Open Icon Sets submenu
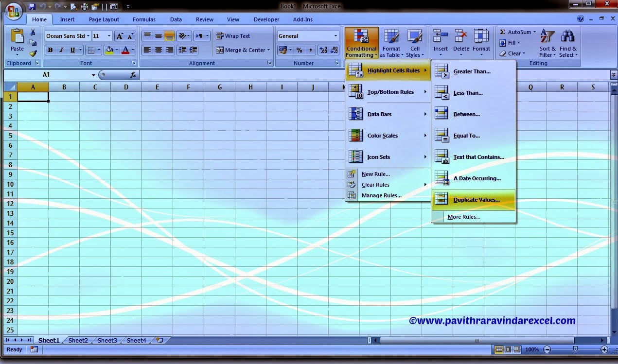618x364 pixels. pyautogui.click(x=388, y=157)
